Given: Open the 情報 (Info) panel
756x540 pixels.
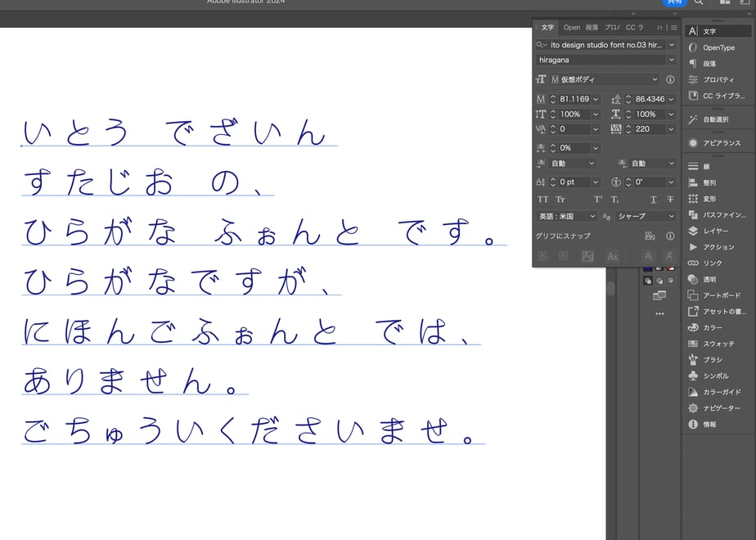Looking at the screenshot, I should [x=718, y=425].
